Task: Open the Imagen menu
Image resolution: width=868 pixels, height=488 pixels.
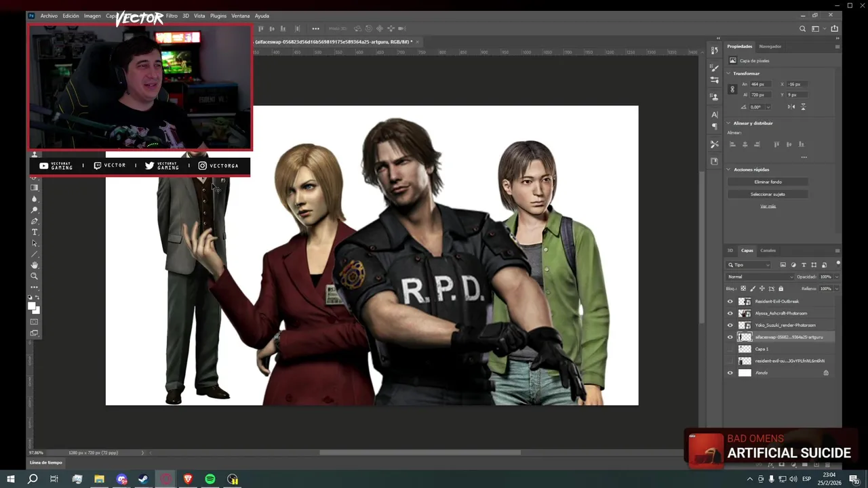Action: (92, 16)
